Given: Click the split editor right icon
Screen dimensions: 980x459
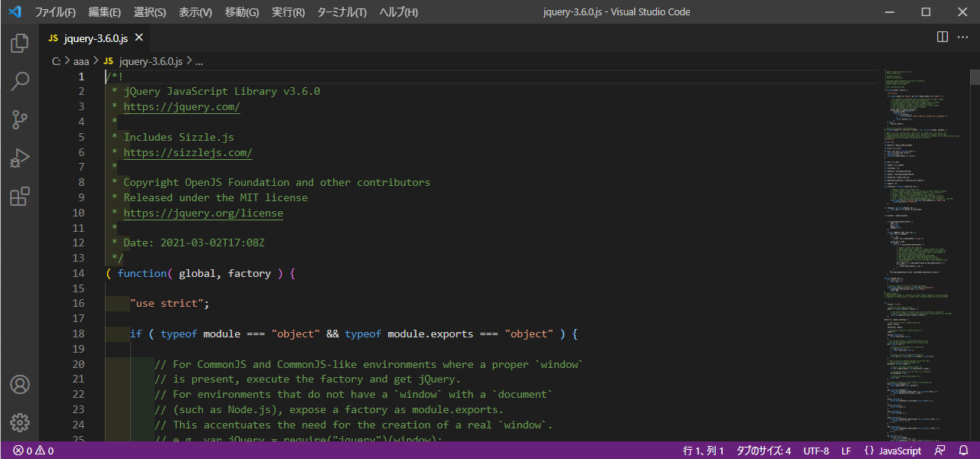Looking at the screenshot, I should coord(942,37).
